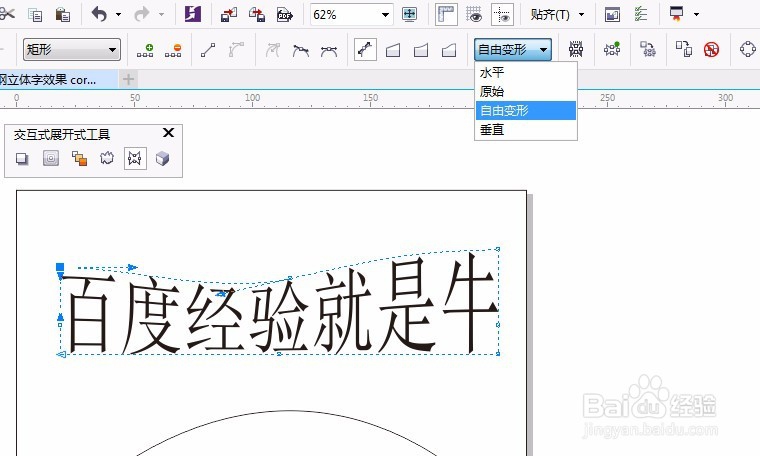Choose 垂直 from mapping mode list

coord(526,129)
